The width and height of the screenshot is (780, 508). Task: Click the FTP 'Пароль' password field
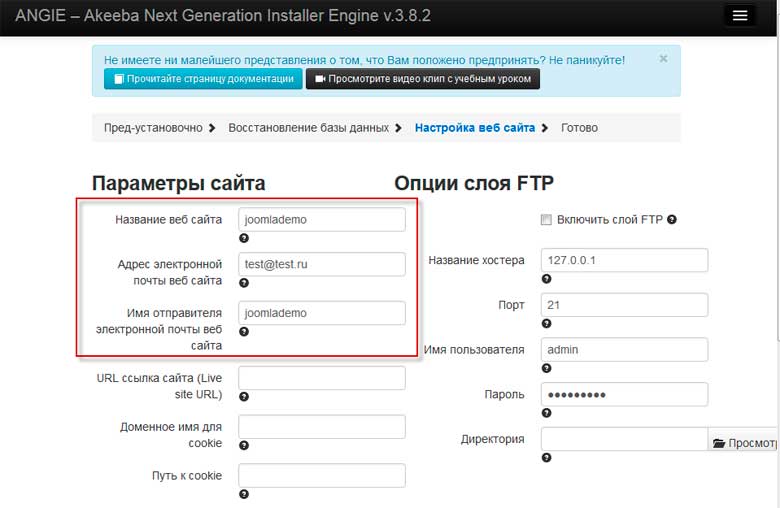(x=624, y=395)
